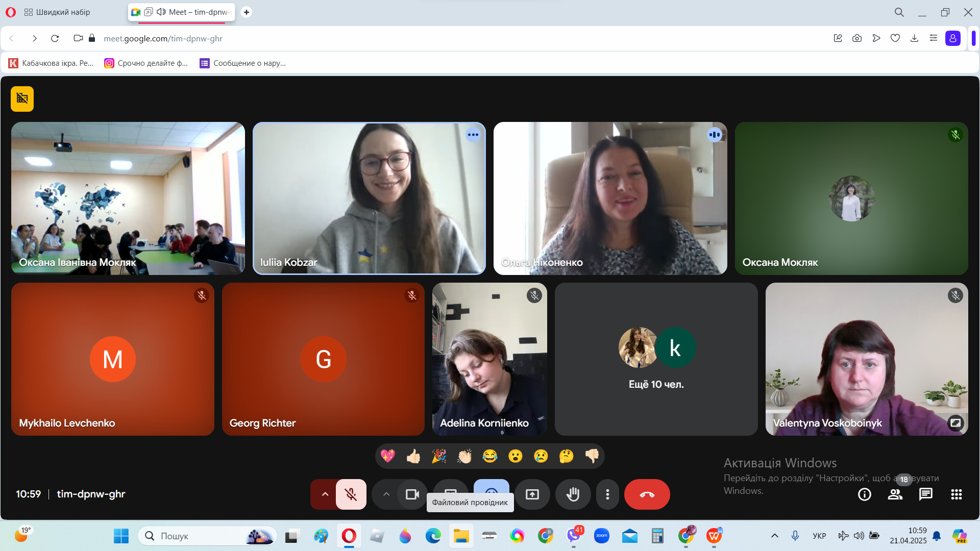Viewport: 980px width, 551px height.
Task: Open a new browser tab
Action: (247, 12)
